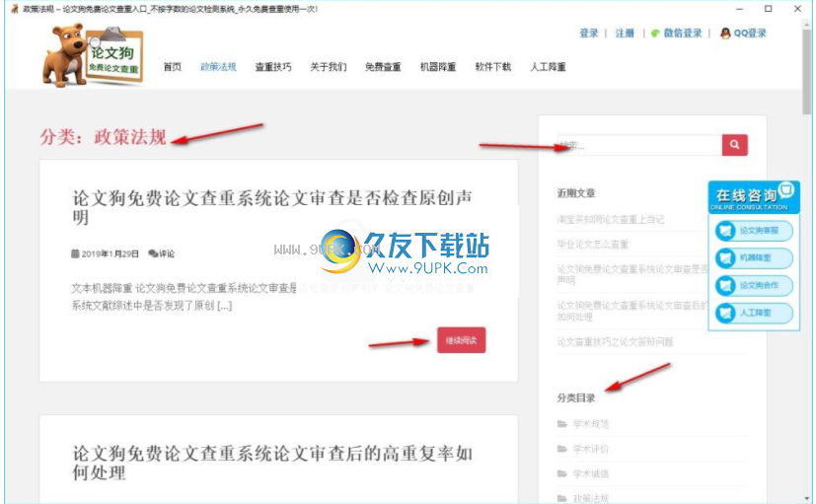The width and height of the screenshot is (816, 504).
Task: Minimize the window
Action: click(x=740, y=8)
